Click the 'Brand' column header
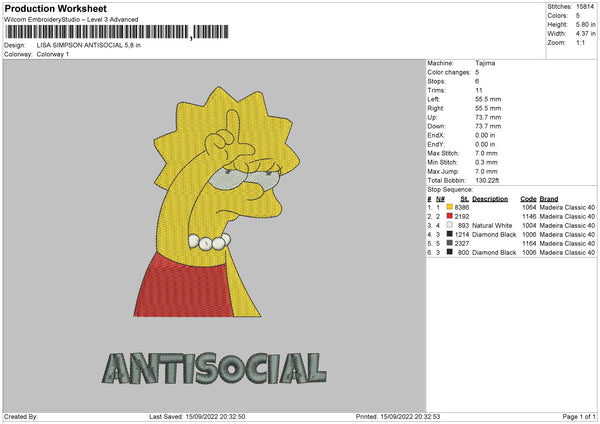 (x=549, y=199)
